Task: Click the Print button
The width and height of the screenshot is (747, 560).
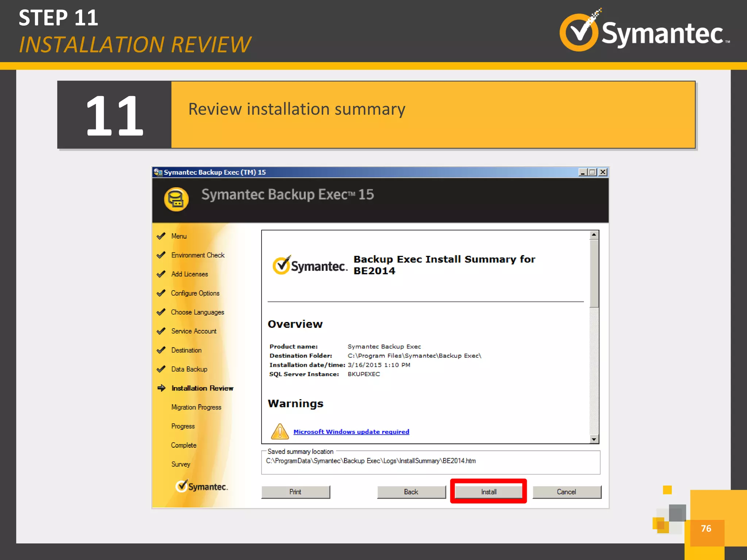Action: tap(295, 492)
